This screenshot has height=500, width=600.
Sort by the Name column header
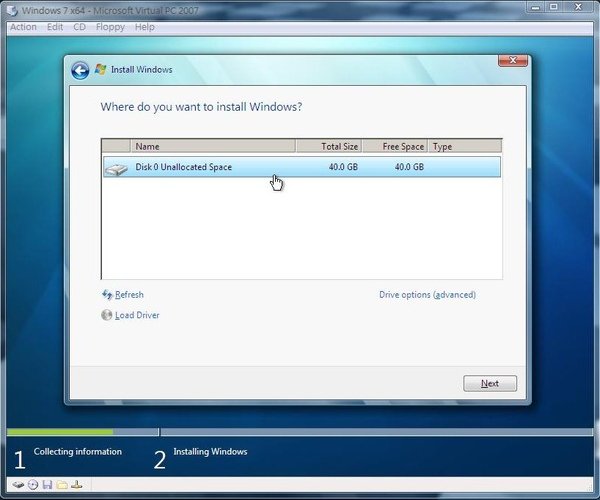(213, 146)
